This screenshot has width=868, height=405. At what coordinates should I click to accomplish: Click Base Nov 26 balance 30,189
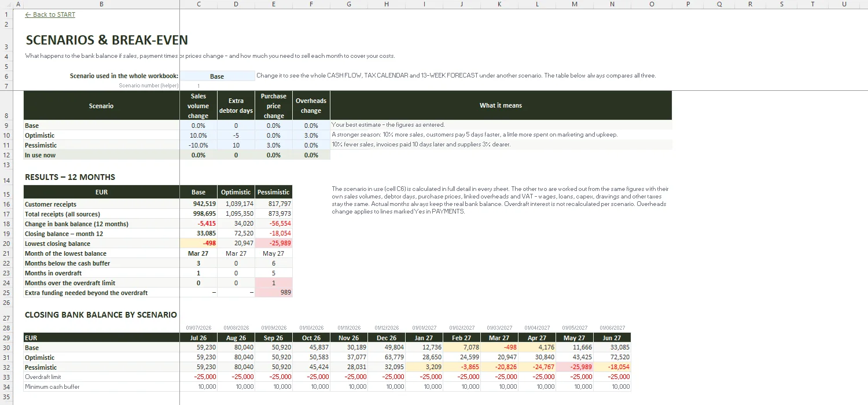349,348
